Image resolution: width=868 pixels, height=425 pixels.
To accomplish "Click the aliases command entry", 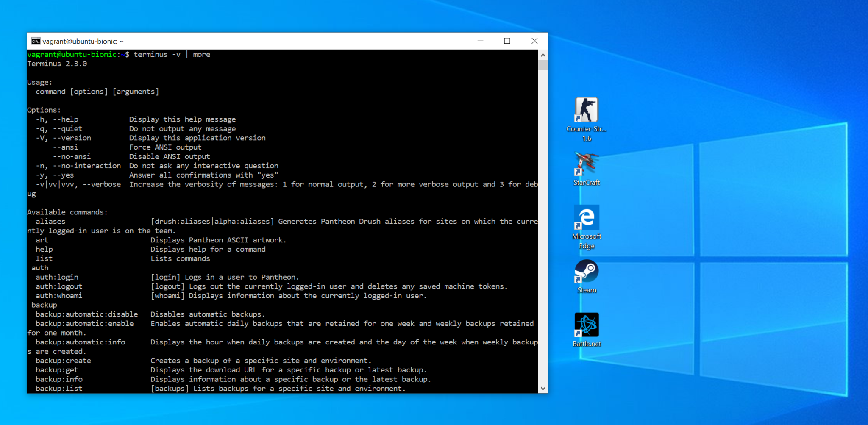I will [50, 221].
